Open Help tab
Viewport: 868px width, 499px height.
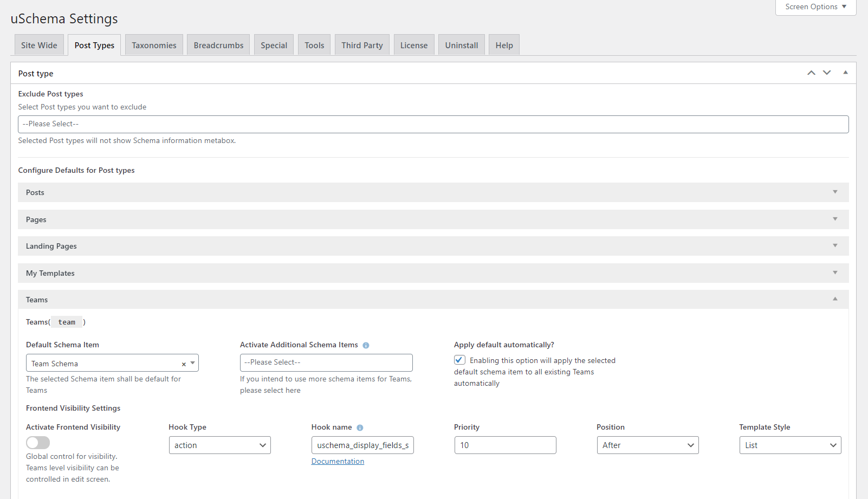pos(504,45)
